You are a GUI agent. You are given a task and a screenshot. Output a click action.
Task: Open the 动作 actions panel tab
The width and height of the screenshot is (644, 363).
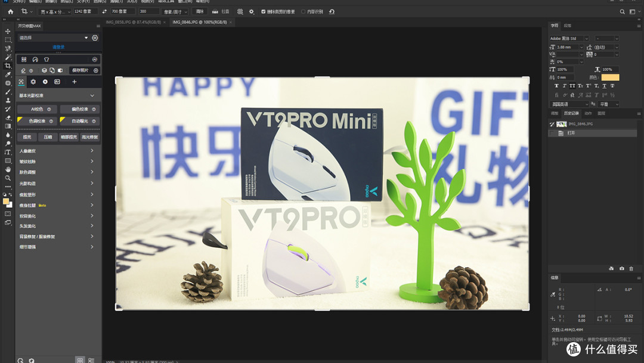point(588,113)
